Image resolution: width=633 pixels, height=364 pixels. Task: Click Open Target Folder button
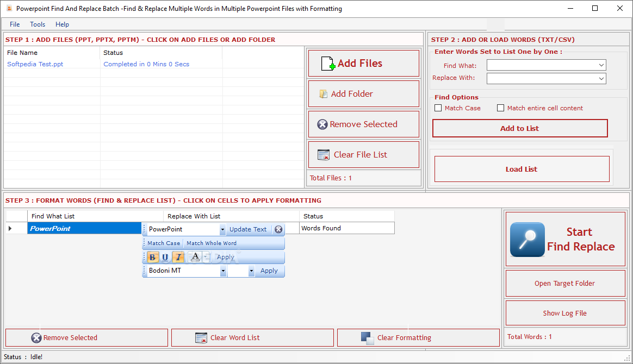(565, 284)
